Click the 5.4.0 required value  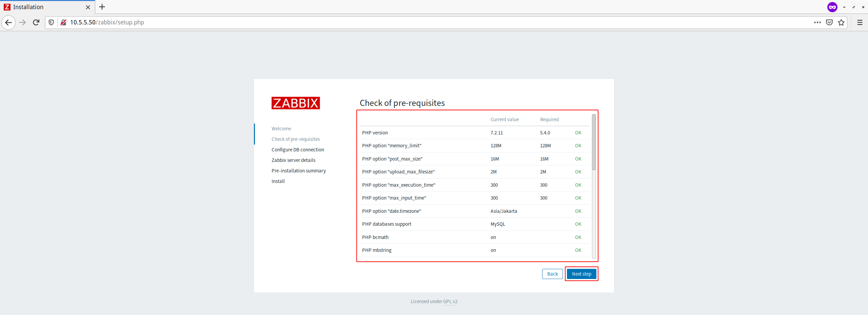pyautogui.click(x=545, y=133)
